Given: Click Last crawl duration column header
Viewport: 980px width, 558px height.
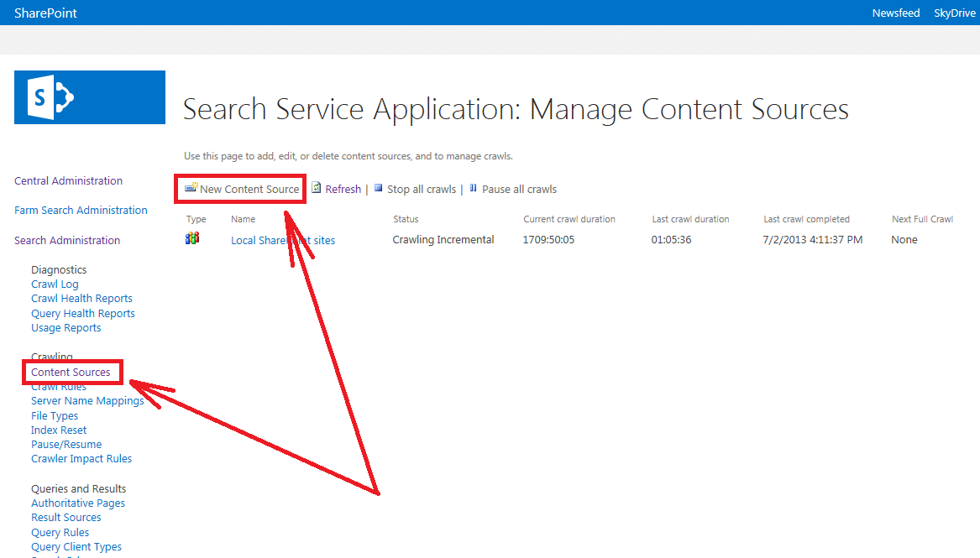Looking at the screenshot, I should 690,219.
